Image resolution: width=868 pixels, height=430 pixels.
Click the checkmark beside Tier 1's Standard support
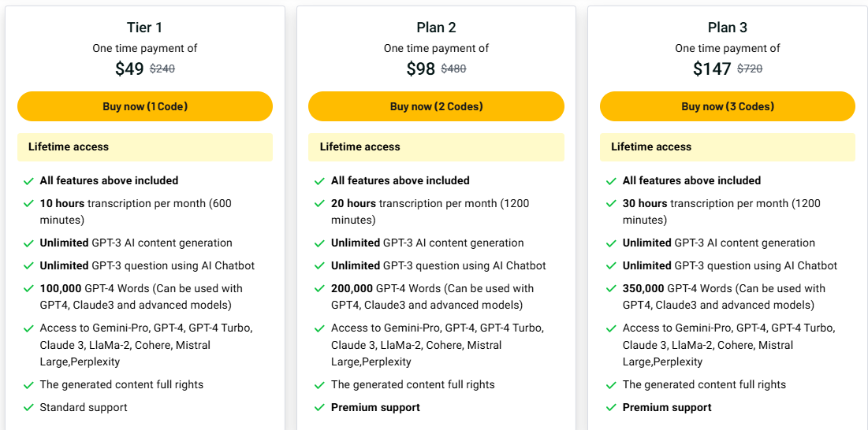[x=28, y=408]
